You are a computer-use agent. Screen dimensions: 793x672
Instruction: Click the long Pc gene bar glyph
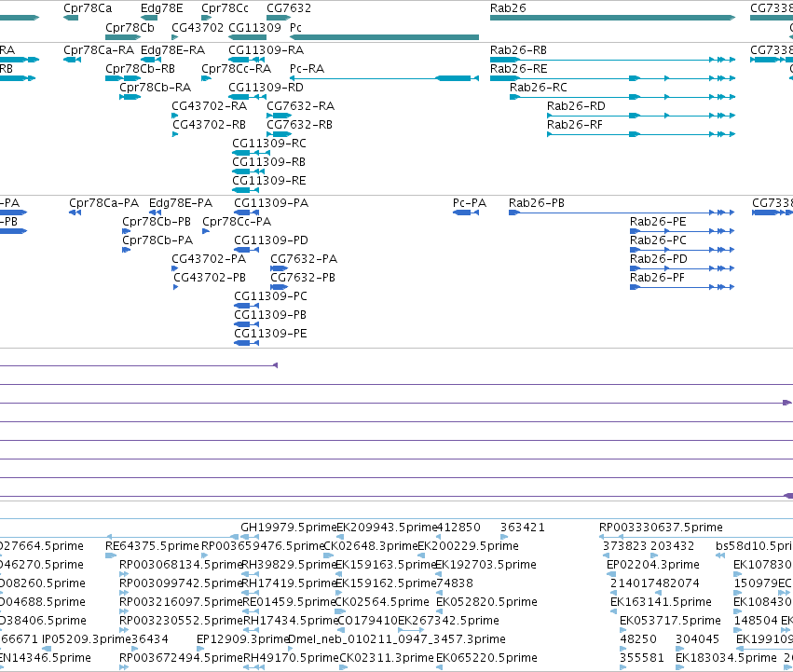pyautogui.click(x=384, y=37)
